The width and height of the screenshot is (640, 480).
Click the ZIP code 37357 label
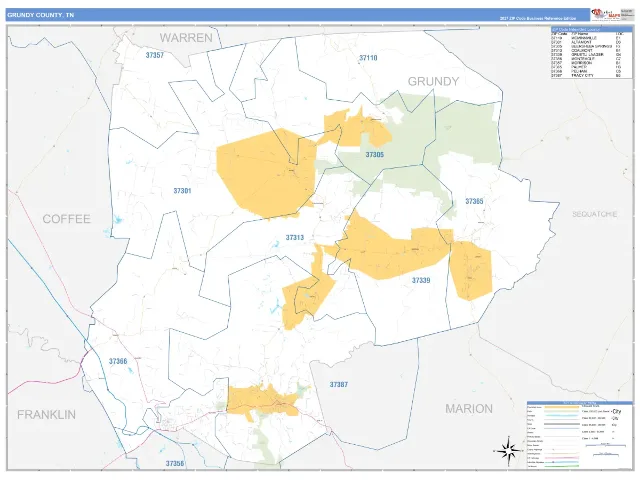(155, 55)
